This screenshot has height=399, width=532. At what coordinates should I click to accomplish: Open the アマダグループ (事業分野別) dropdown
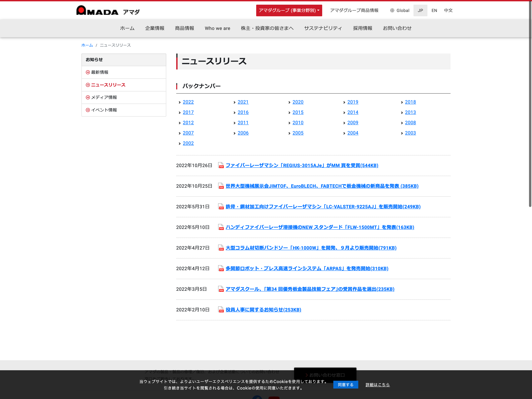[x=289, y=10]
